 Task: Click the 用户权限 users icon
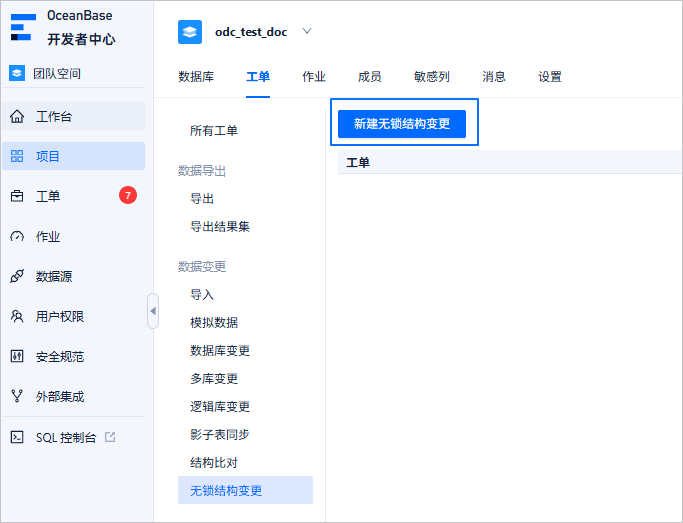click(x=17, y=316)
